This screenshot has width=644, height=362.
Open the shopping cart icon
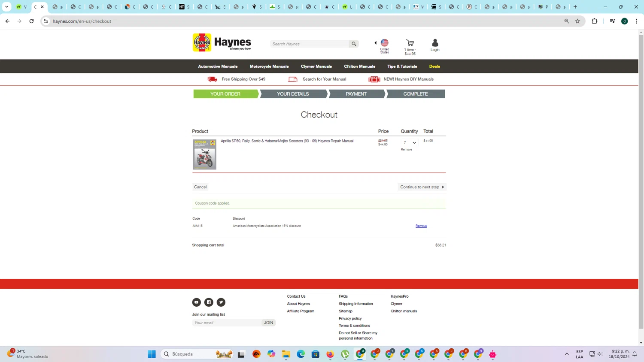point(410,43)
